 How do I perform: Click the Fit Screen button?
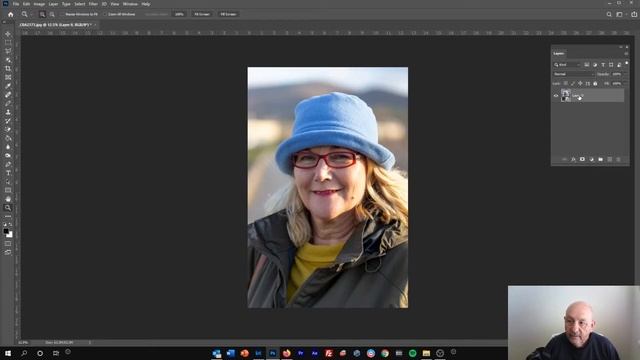click(202, 14)
